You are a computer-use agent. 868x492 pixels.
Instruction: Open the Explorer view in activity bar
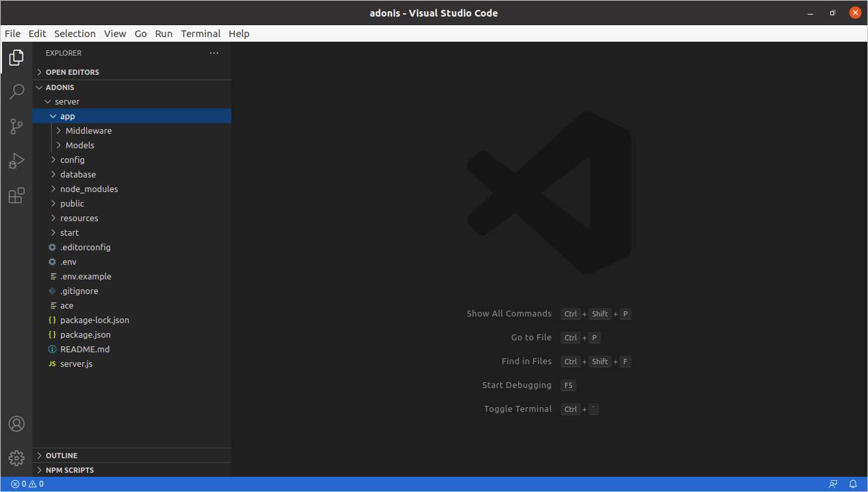(17, 58)
